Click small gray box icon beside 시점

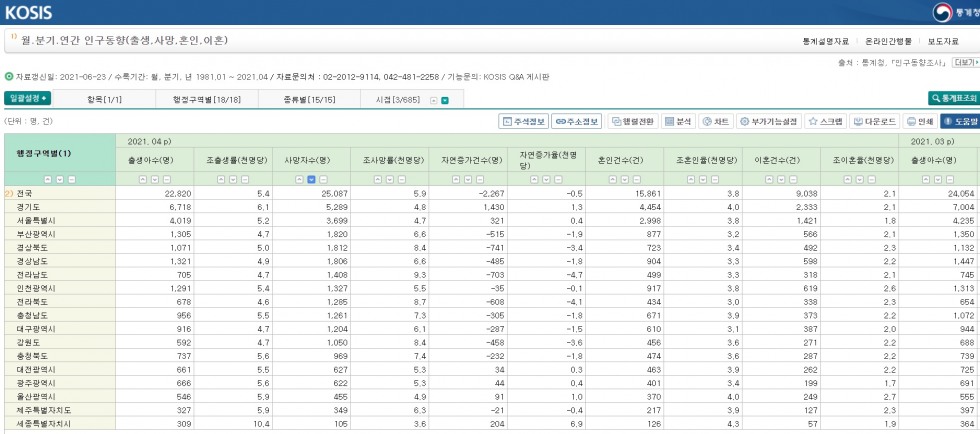click(x=433, y=100)
